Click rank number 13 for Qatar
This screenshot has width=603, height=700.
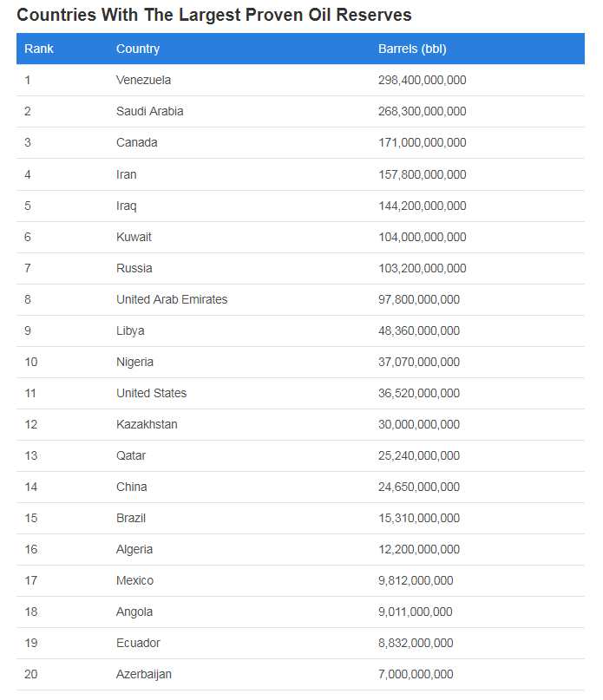(31, 455)
